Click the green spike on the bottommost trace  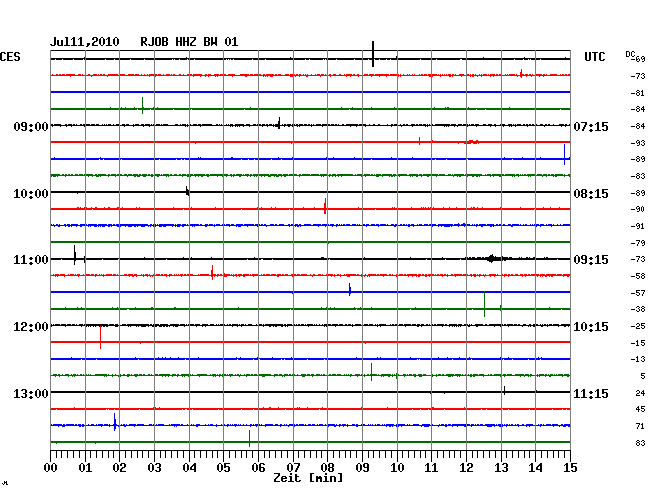[249, 438]
